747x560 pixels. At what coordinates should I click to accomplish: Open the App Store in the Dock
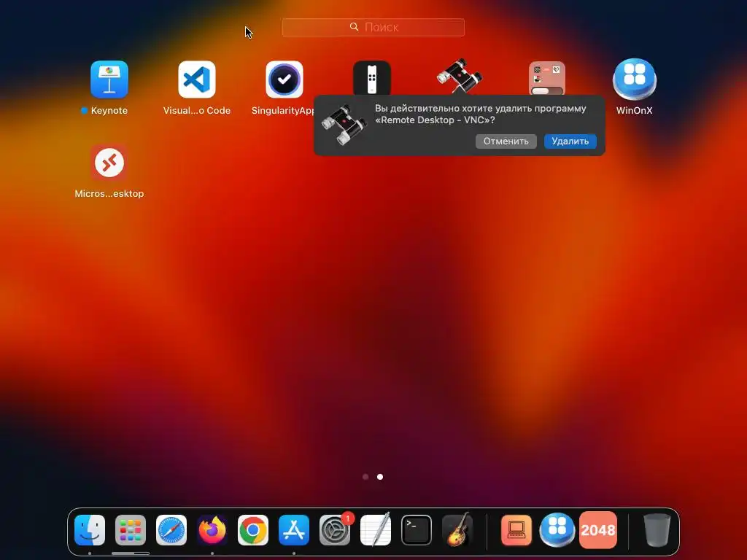click(294, 530)
